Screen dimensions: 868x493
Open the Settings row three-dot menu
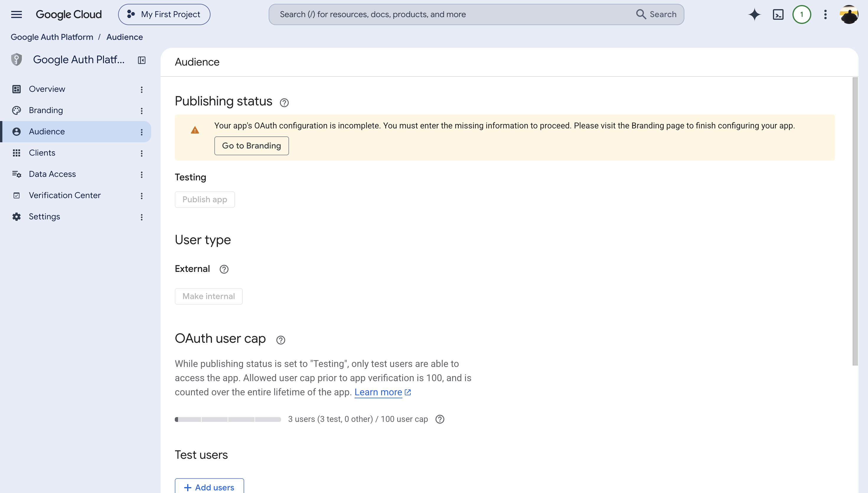141,217
